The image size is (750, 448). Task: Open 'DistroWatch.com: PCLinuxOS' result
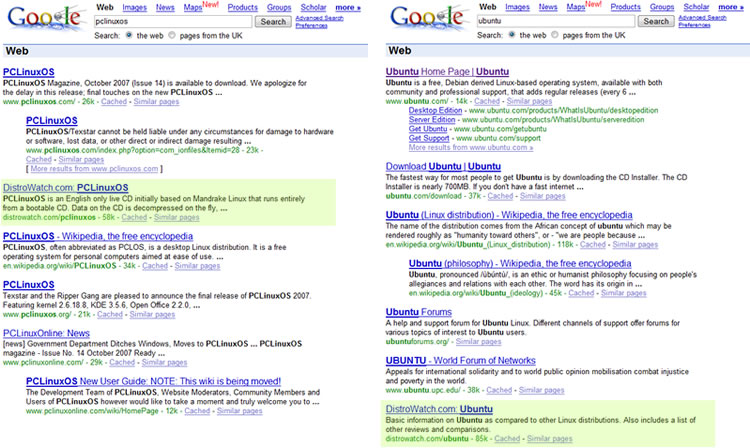tap(66, 187)
